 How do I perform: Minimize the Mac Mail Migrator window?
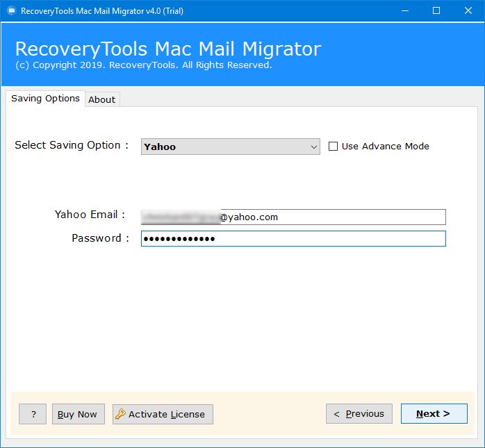(x=405, y=11)
